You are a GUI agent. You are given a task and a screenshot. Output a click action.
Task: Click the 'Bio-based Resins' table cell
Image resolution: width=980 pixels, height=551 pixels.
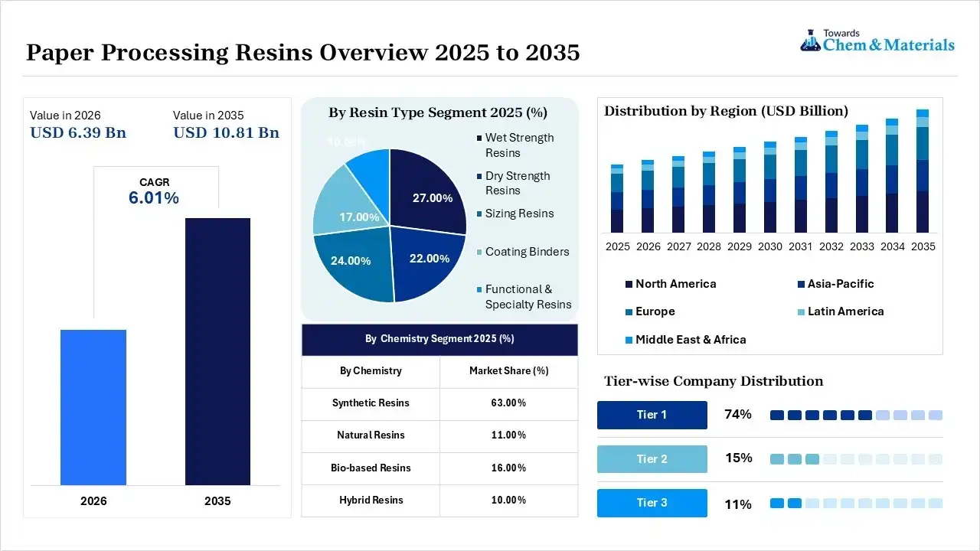coord(371,468)
